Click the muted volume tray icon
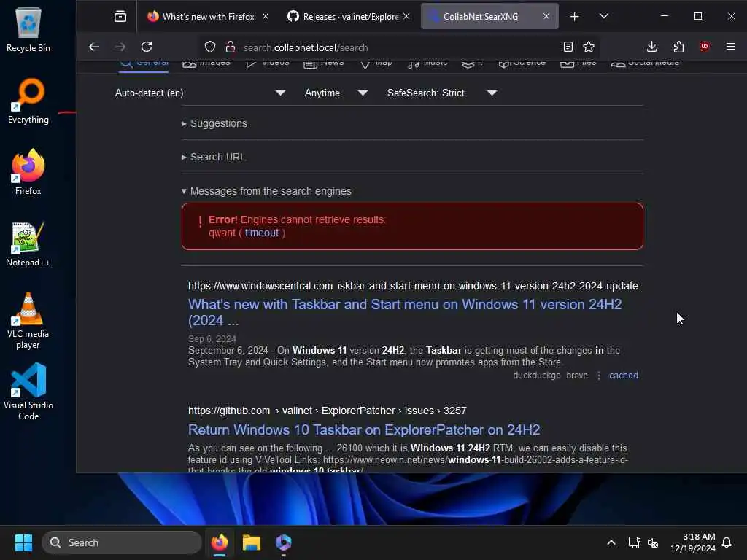The height and width of the screenshot is (560, 747). (x=653, y=542)
